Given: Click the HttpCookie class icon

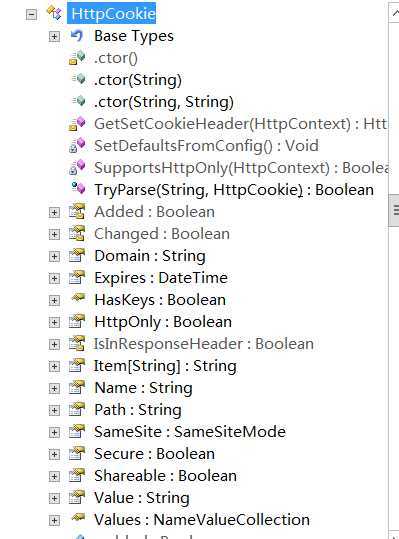Looking at the screenshot, I should pos(54,13).
